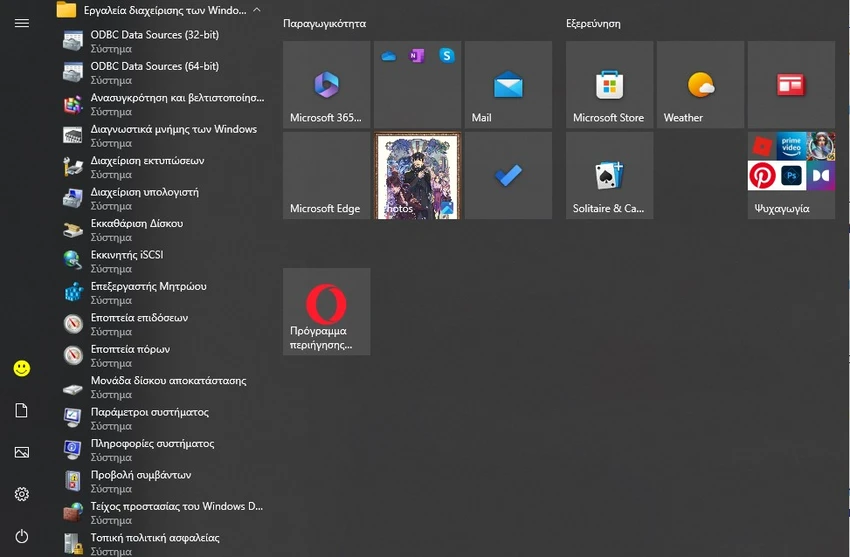Click the Power icon in sidebar
Screen dimensions: 850x557
(x=22, y=536)
